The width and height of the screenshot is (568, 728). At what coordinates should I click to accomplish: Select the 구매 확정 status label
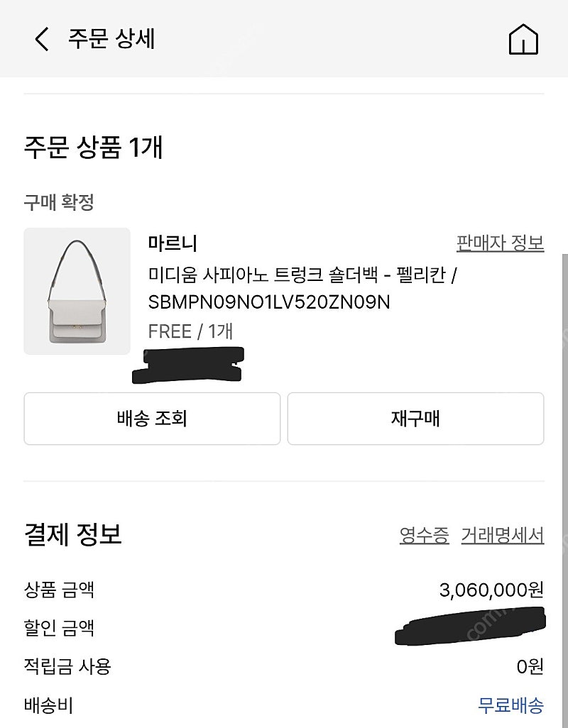coord(59,202)
